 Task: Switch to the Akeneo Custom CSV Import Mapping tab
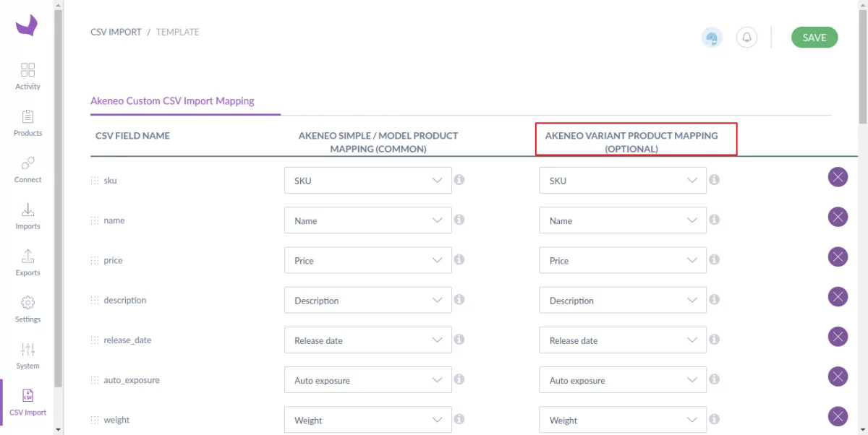click(172, 100)
